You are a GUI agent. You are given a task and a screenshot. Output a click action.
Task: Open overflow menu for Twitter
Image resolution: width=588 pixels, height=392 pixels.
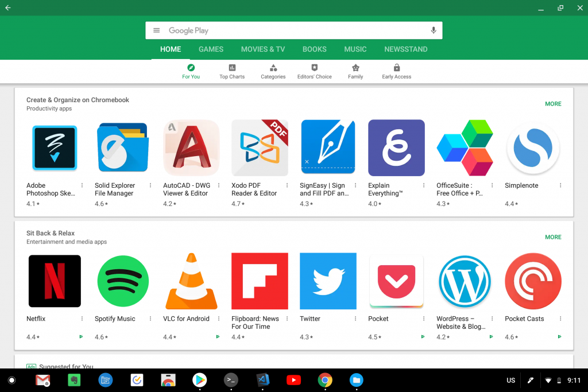pos(355,319)
